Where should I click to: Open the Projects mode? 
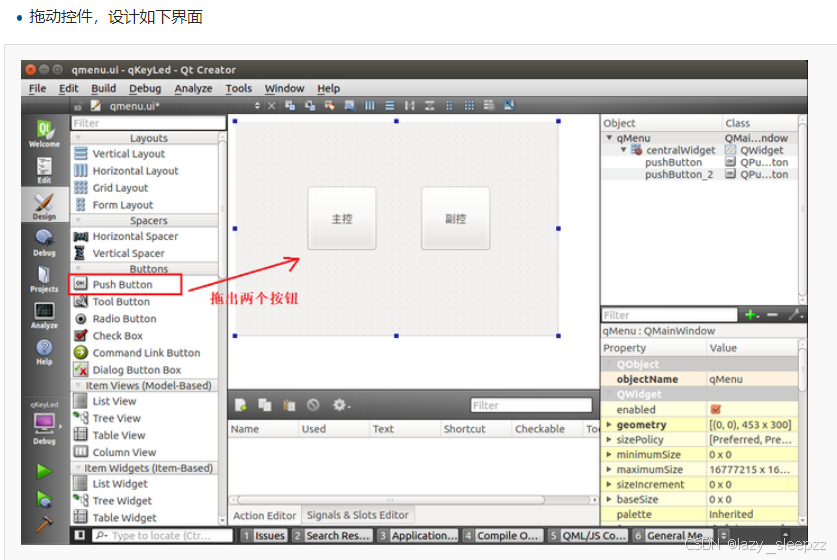click(44, 279)
